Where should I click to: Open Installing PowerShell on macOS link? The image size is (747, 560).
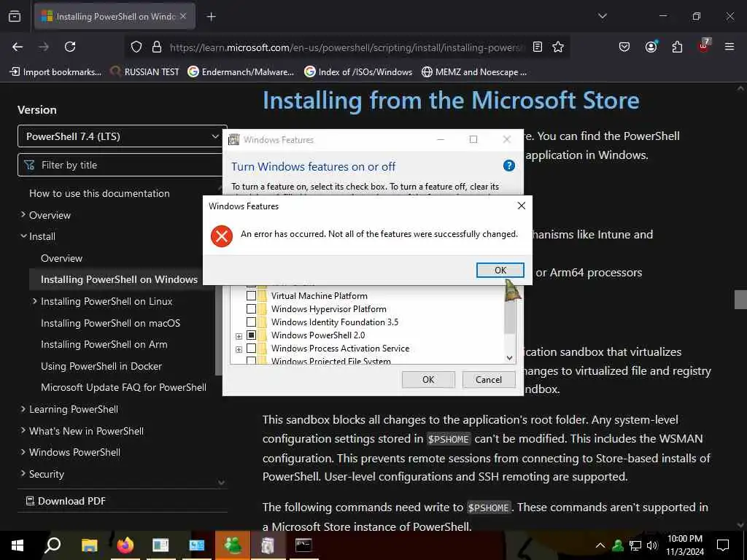(x=111, y=323)
